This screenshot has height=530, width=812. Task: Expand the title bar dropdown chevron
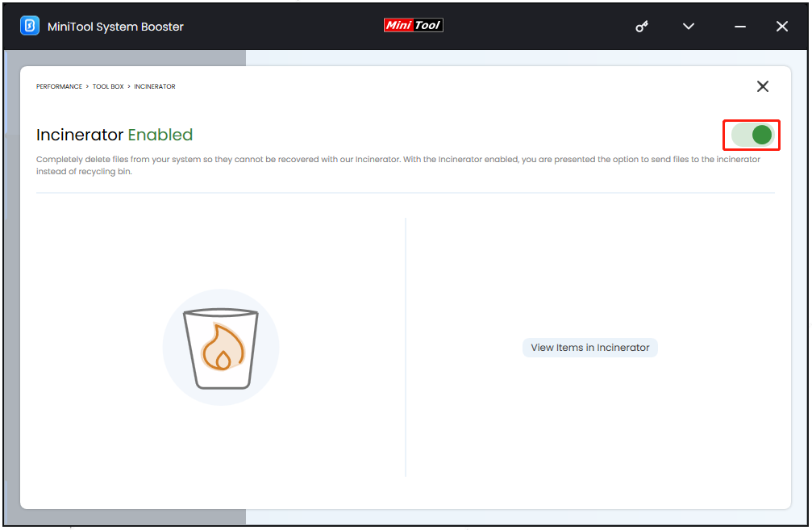click(689, 27)
